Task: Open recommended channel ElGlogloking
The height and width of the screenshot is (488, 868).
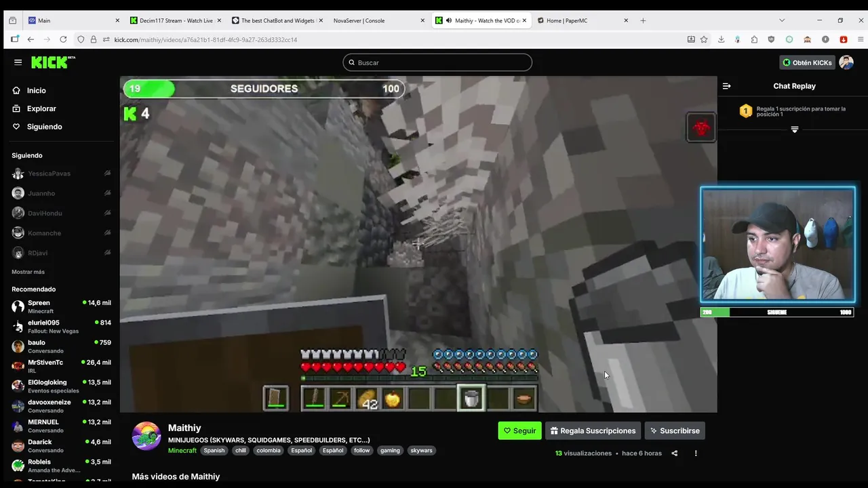Action: (x=61, y=386)
